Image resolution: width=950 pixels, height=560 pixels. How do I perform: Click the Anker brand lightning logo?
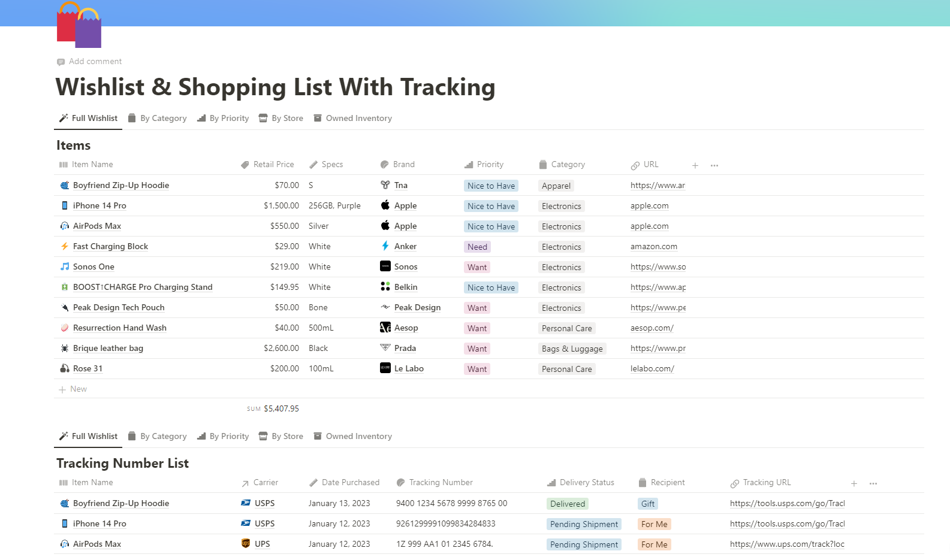tap(385, 246)
